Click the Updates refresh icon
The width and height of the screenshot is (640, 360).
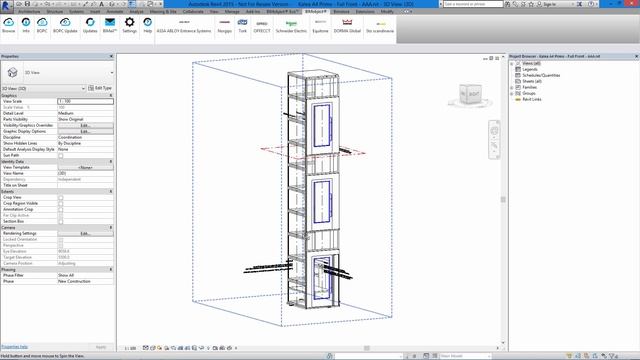[90, 25]
